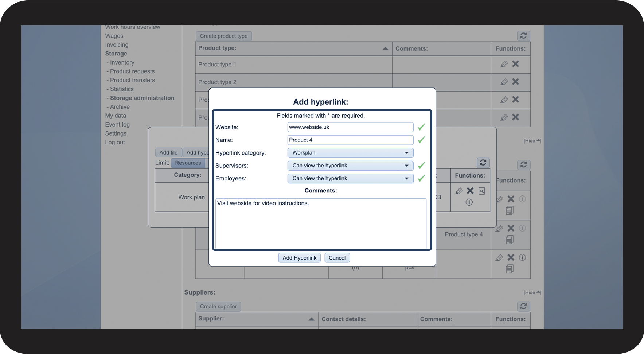Sort by Product type column arrow
The height and width of the screenshot is (354, 644).
tap(385, 48)
